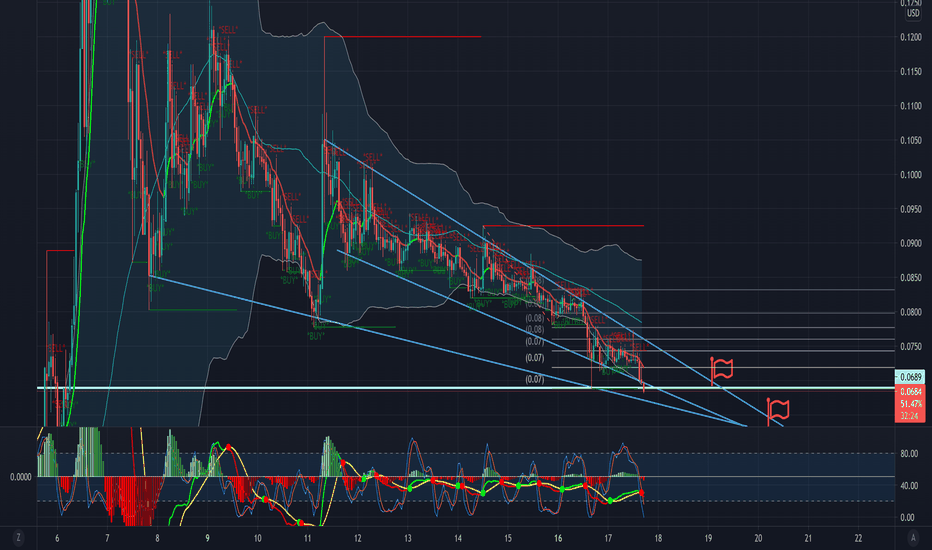Click the 32:24 bar countdown timer
Image resolution: width=932 pixels, height=550 pixels.
910,416
